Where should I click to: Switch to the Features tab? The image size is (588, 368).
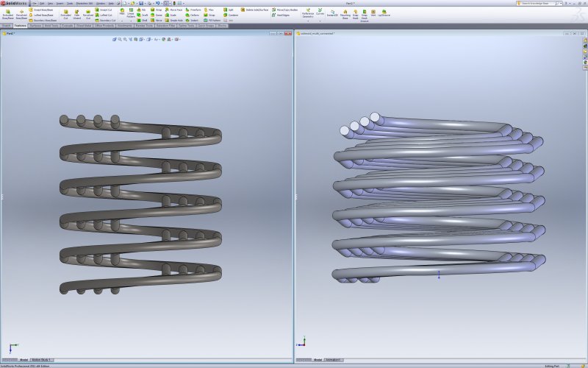(20, 26)
